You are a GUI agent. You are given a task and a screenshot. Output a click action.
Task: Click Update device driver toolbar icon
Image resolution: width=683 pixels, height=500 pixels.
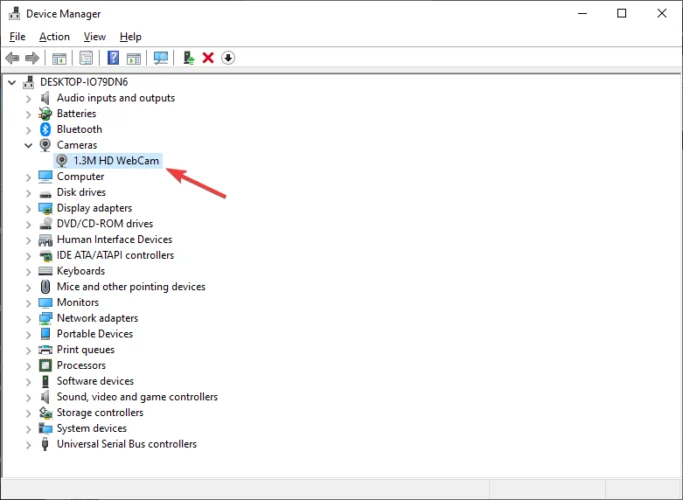click(x=189, y=58)
